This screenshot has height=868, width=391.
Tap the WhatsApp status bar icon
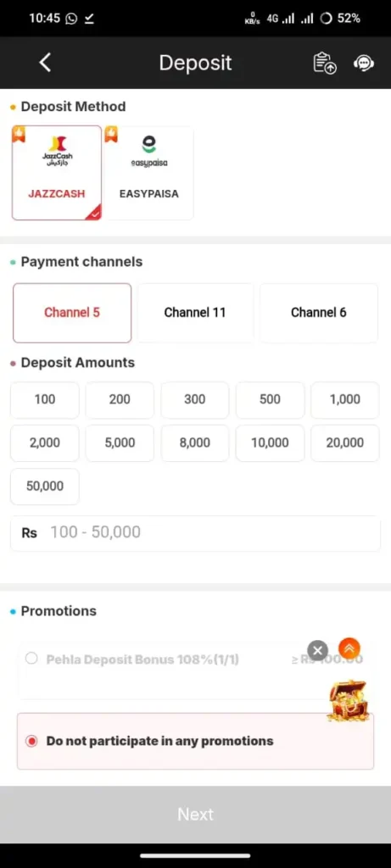pos(71,19)
